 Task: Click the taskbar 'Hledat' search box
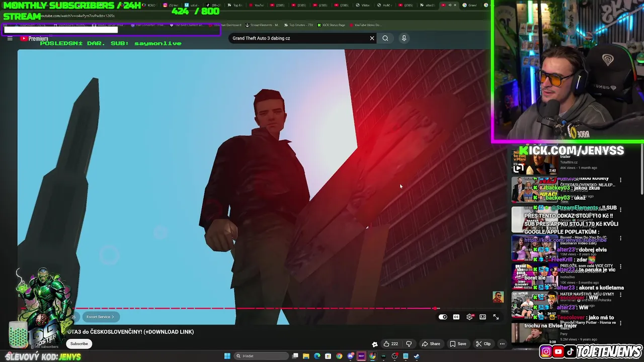tap(262, 356)
